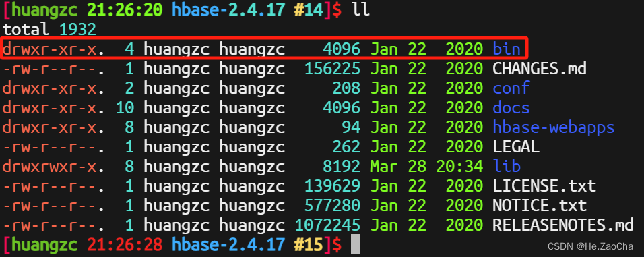This screenshot has width=644, height=257.
Task: Select the 'conf' directory name
Action: (x=511, y=88)
